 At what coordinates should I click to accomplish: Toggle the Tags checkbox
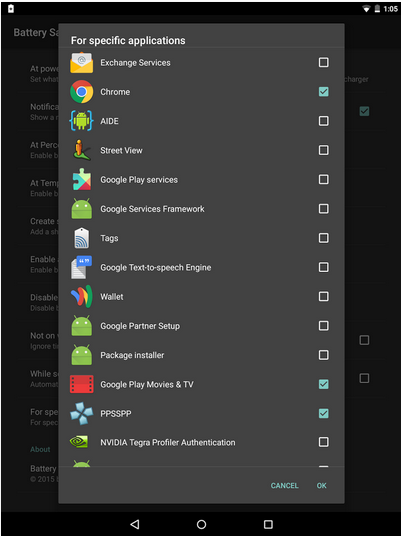coord(323,238)
